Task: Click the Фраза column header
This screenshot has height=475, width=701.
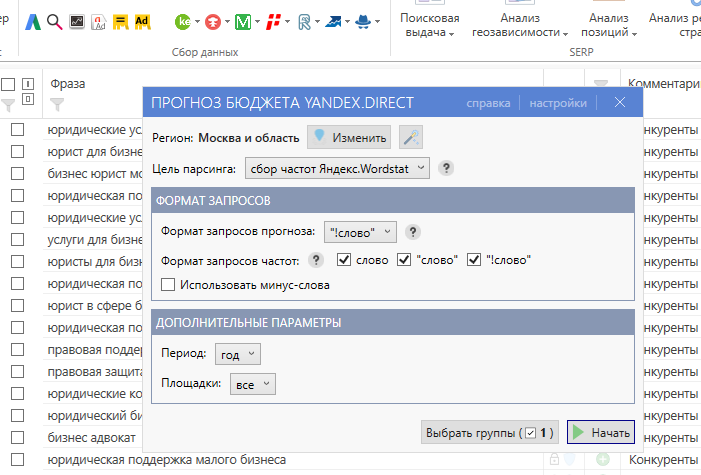Action: [x=68, y=84]
